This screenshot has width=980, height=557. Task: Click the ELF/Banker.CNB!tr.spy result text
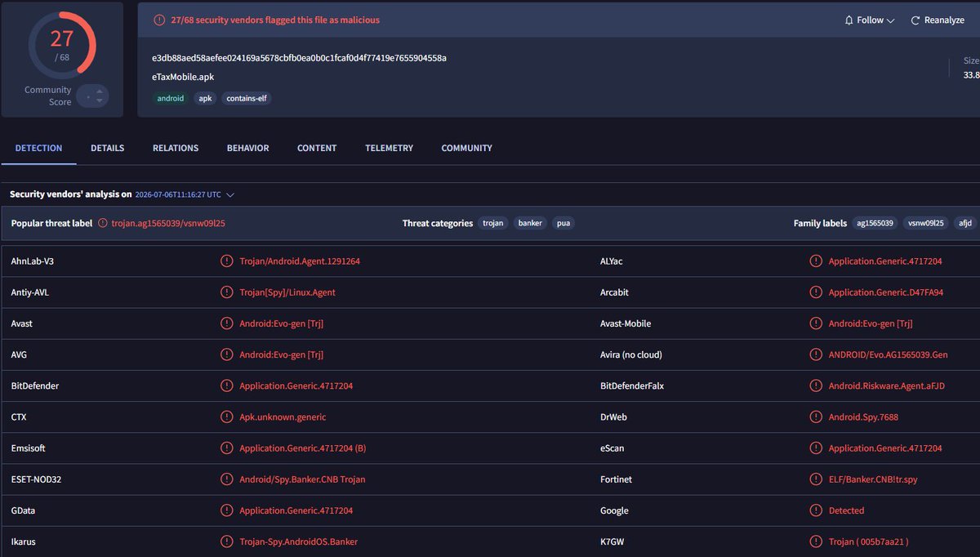click(873, 479)
